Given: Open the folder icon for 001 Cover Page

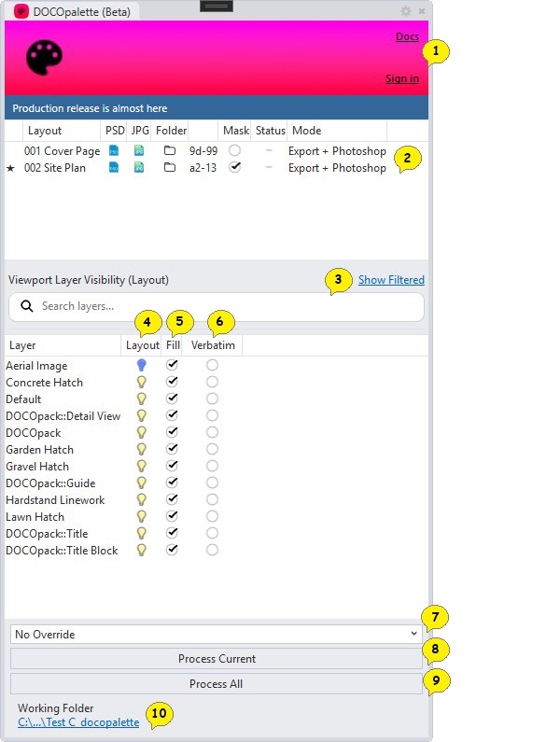Looking at the screenshot, I should [170, 151].
